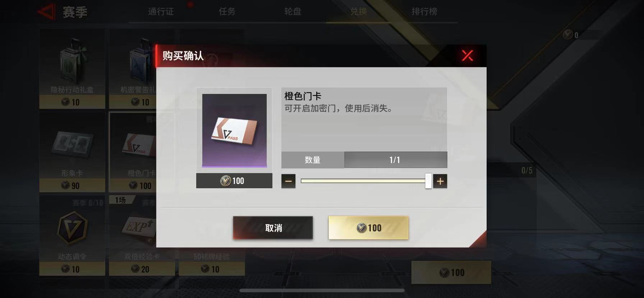Click the plus quantity button
The height and width of the screenshot is (298, 644).
pos(440,181)
